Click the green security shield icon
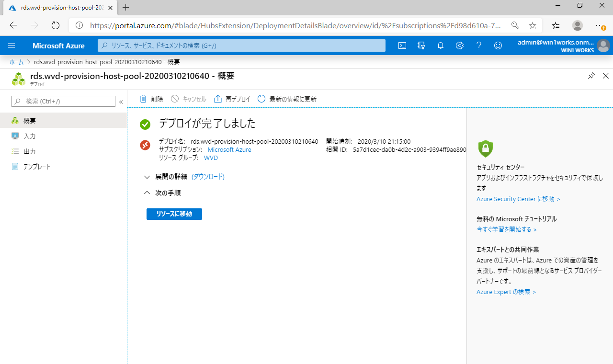The height and width of the screenshot is (364, 613). click(485, 149)
